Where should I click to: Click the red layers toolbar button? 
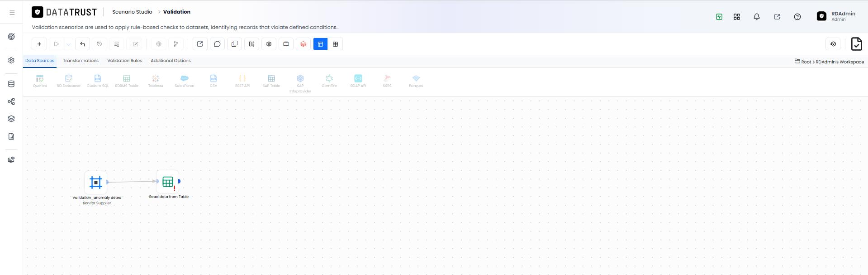pyautogui.click(x=303, y=44)
